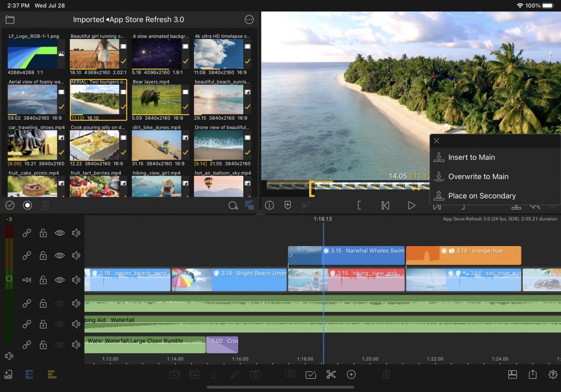Open the library sort and view options
Image resolution: width=561 pixels, height=392 pixels.
[249, 205]
